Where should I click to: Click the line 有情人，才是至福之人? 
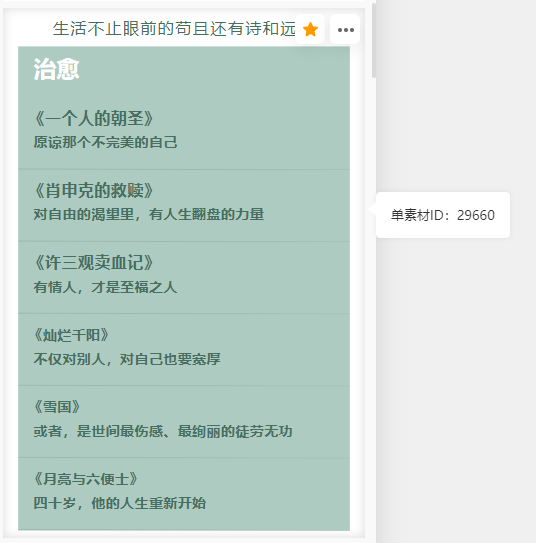tap(106, 287)
